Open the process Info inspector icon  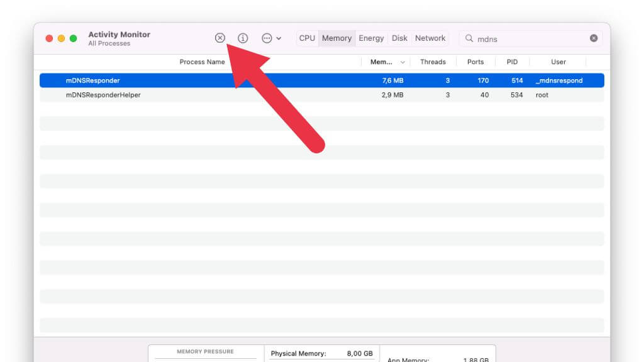point(243,38)
